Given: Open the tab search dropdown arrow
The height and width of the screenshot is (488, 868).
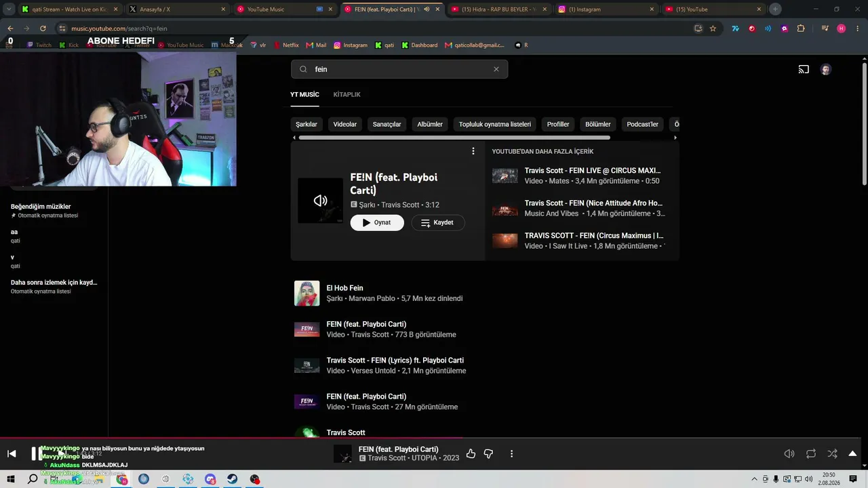Looking at the screenshot, I should [x=9, y=9].
